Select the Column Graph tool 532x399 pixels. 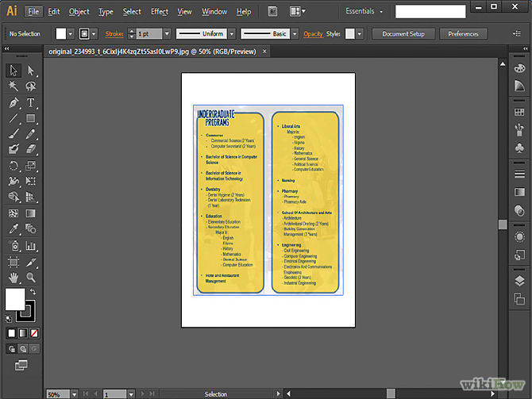30,246
